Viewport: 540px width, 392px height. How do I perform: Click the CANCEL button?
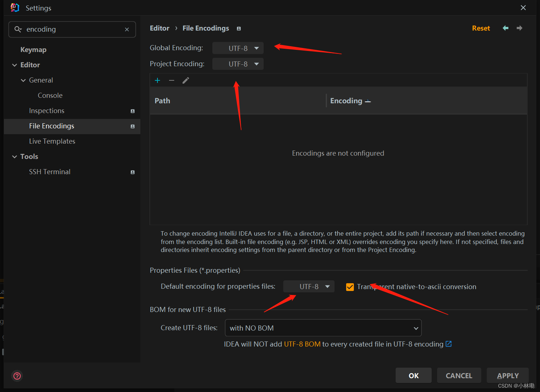[459, 375]
